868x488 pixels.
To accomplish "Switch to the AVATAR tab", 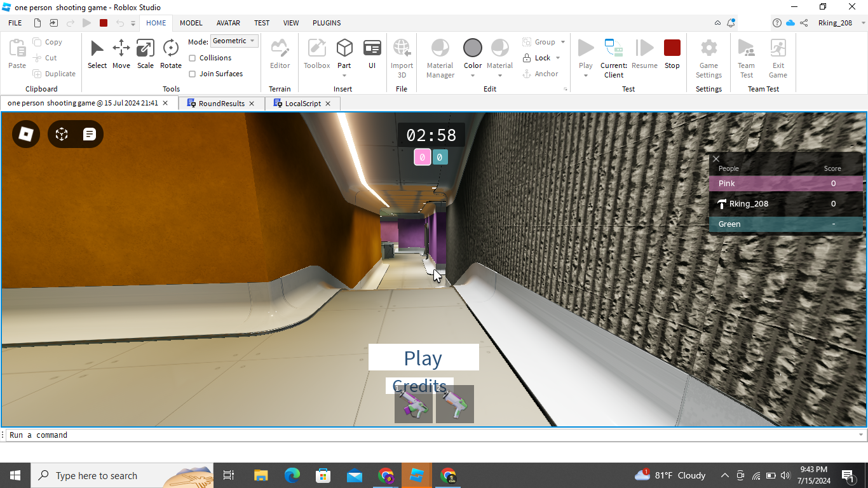I will [228, 23].
